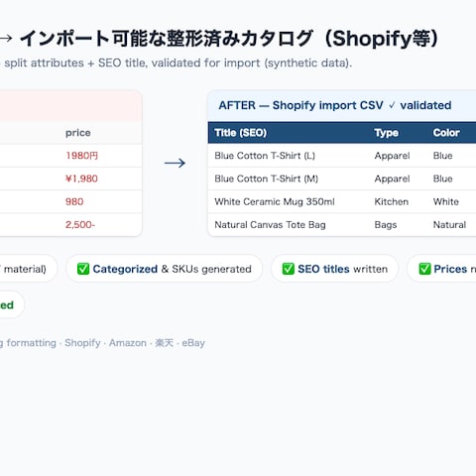Click the Apparel type in the T-Shirt (L) row
The image size is (476, 476).
[x=392, y=156]
